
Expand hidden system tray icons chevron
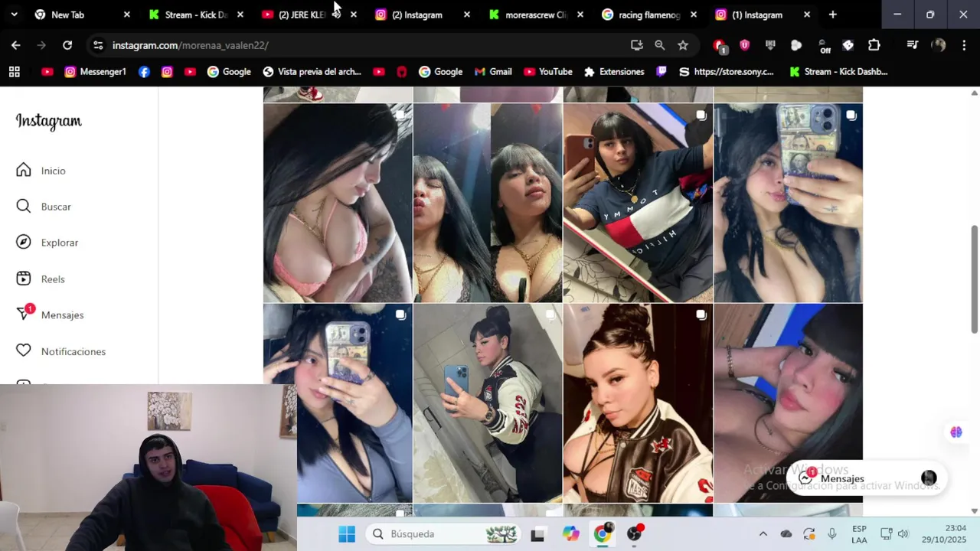click(x=763, y=534)
